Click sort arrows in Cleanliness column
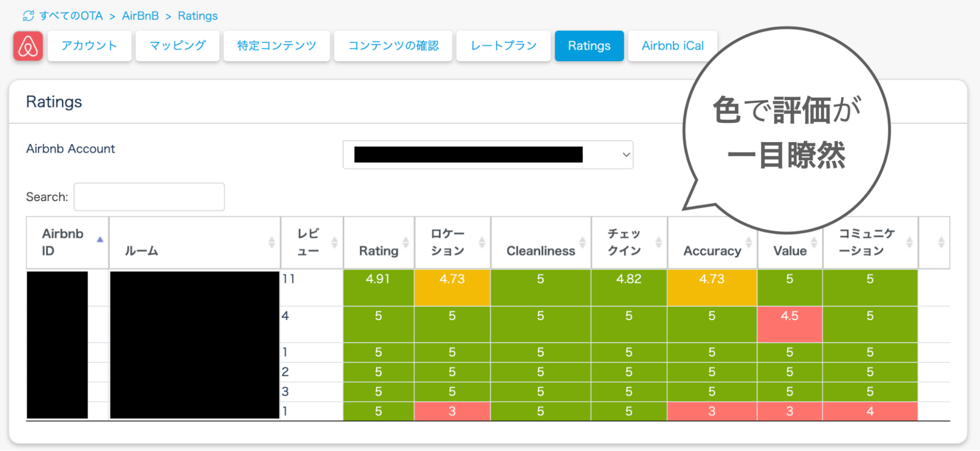The height and width of the screenshot is (451, 980). point(582,242)
